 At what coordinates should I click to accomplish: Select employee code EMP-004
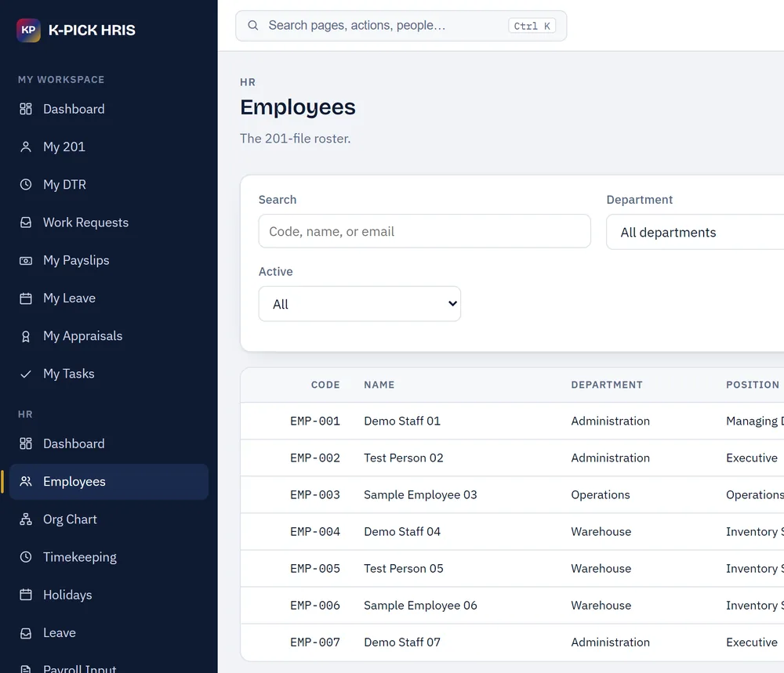pos(315,532)
